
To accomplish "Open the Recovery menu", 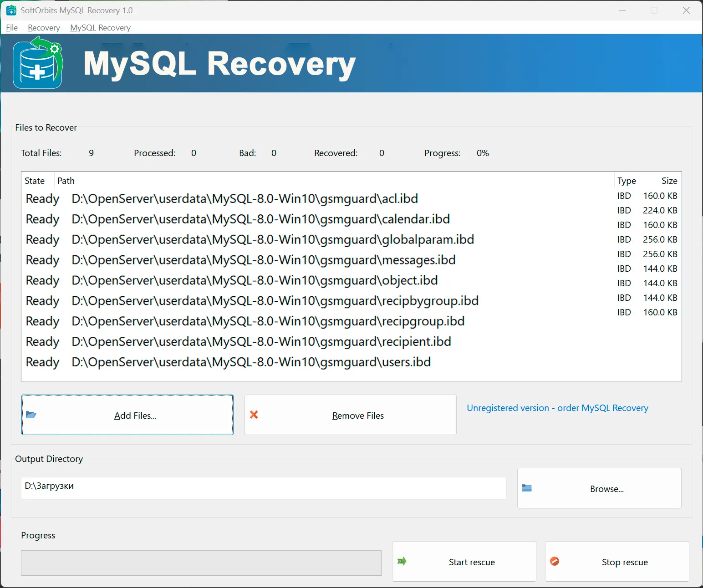I will [43, 28].
